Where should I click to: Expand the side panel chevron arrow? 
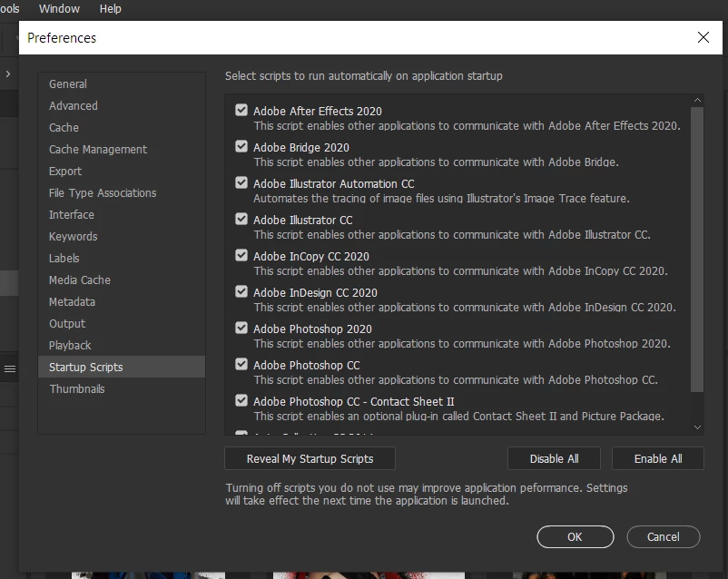coord(8,74)
